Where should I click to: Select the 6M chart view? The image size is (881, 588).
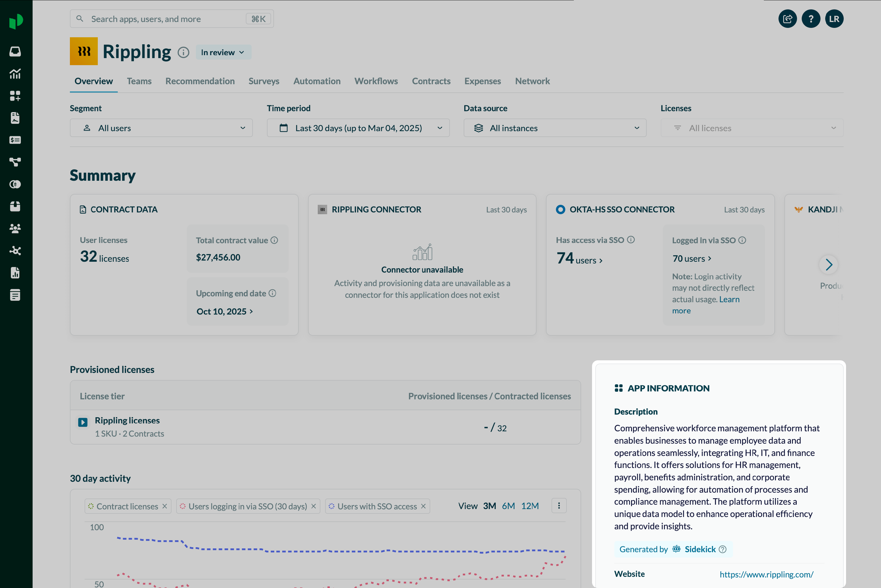point(508,506)
